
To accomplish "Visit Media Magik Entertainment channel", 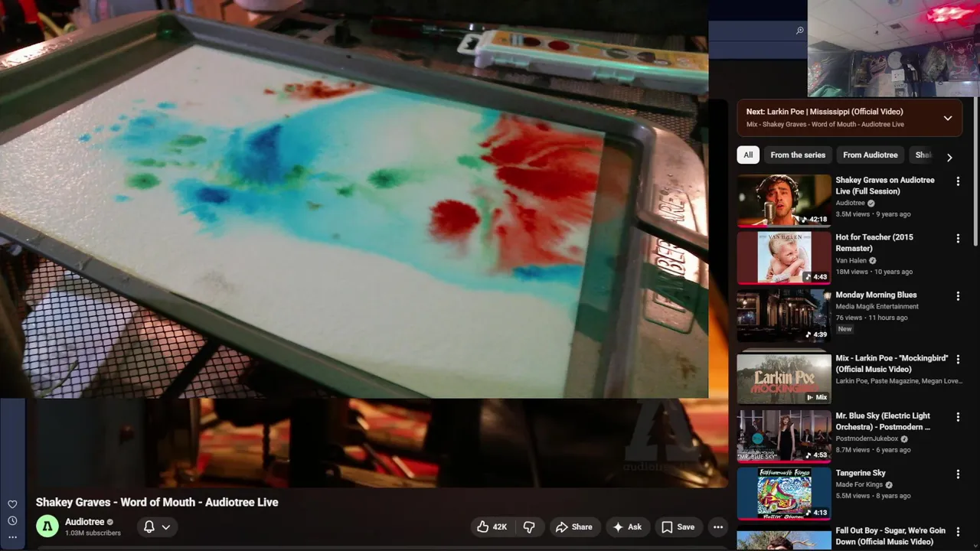I will pos(877,306).
